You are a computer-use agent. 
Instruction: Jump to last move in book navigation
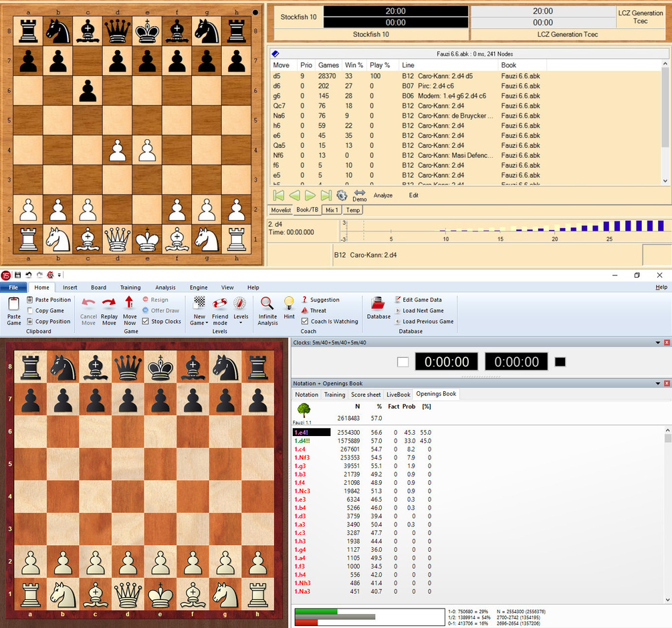326,195
